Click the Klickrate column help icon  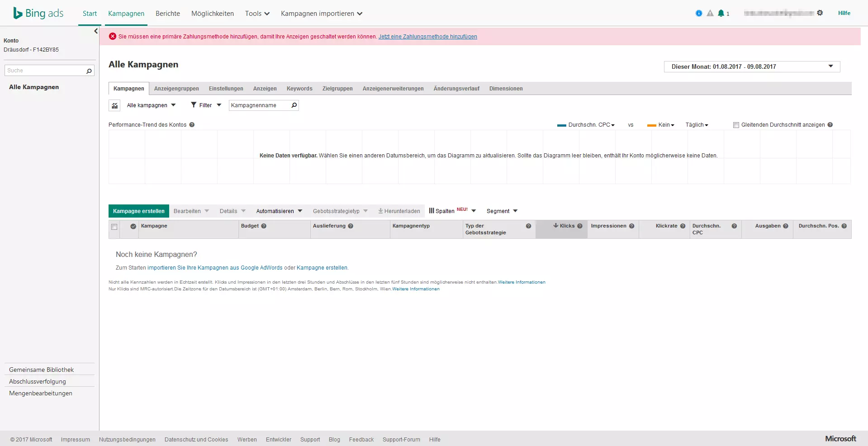point(683,226)
